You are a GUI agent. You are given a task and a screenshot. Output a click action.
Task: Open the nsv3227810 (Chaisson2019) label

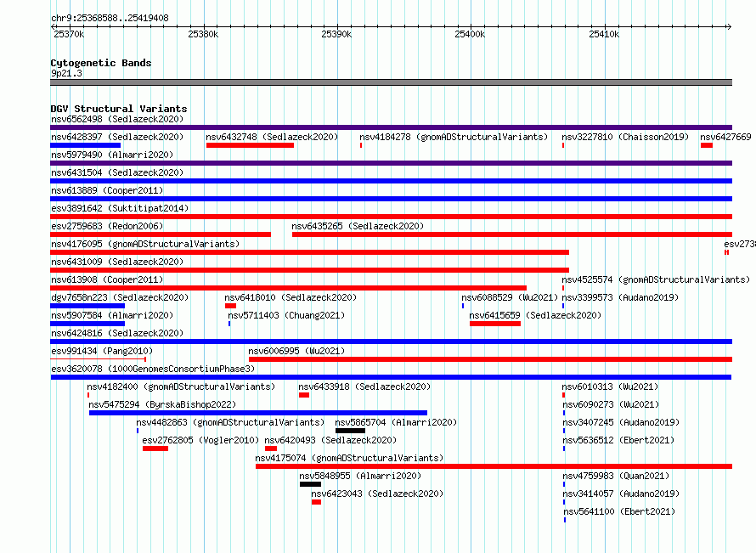click(625, 137)
